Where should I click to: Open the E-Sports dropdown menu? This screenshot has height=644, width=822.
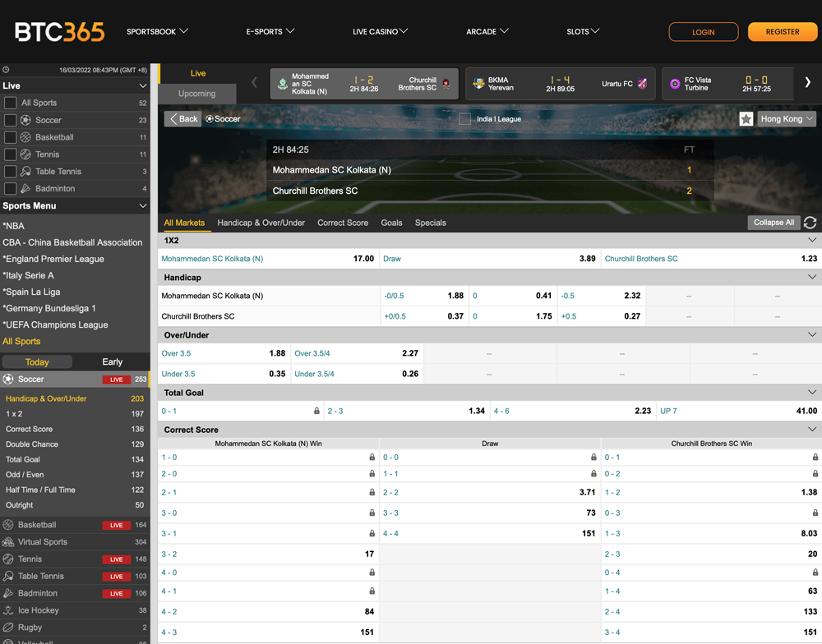pos(270,32)
